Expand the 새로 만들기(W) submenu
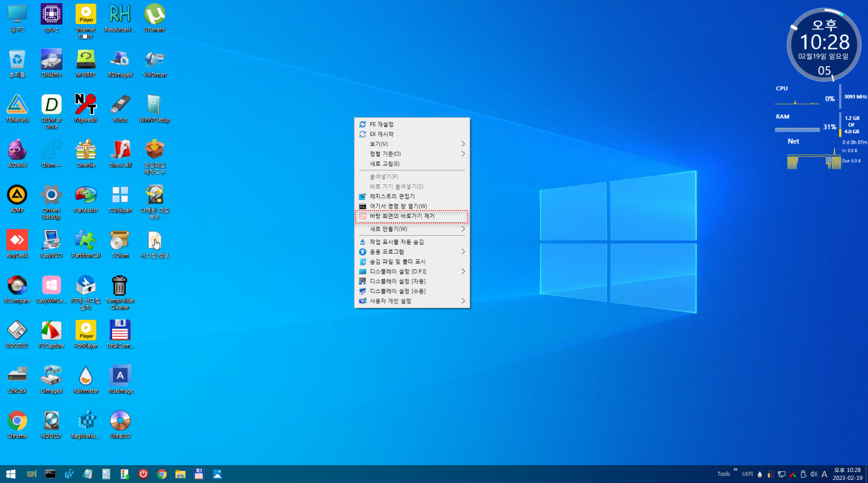This screenshot has width=868, height=483. click(412, 229)
